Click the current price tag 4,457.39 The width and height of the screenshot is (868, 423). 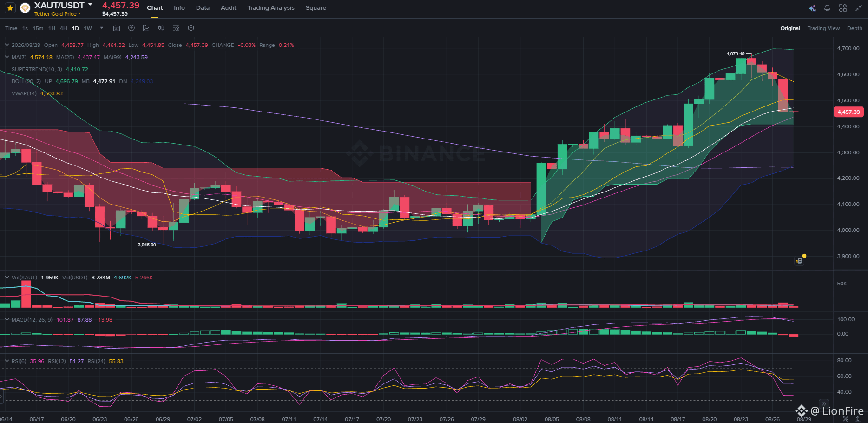point(848,112)
